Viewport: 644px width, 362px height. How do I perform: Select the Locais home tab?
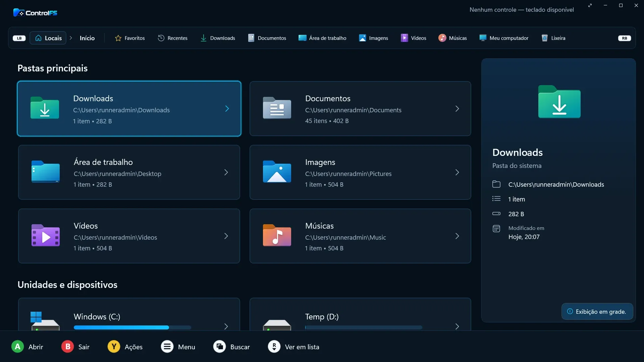(48, 38)
